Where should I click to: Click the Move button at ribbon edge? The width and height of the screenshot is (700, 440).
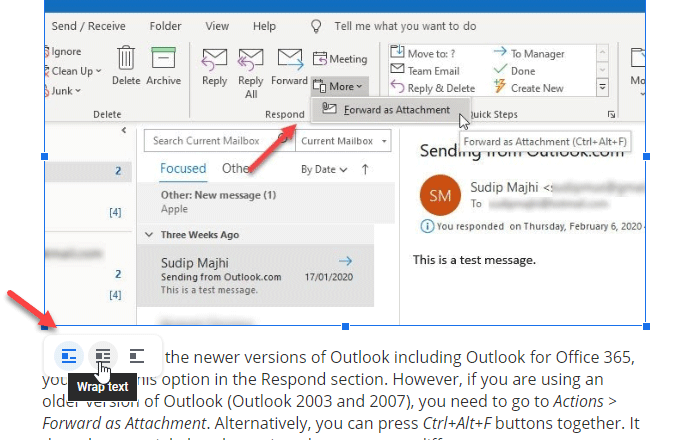coord(638,69)
